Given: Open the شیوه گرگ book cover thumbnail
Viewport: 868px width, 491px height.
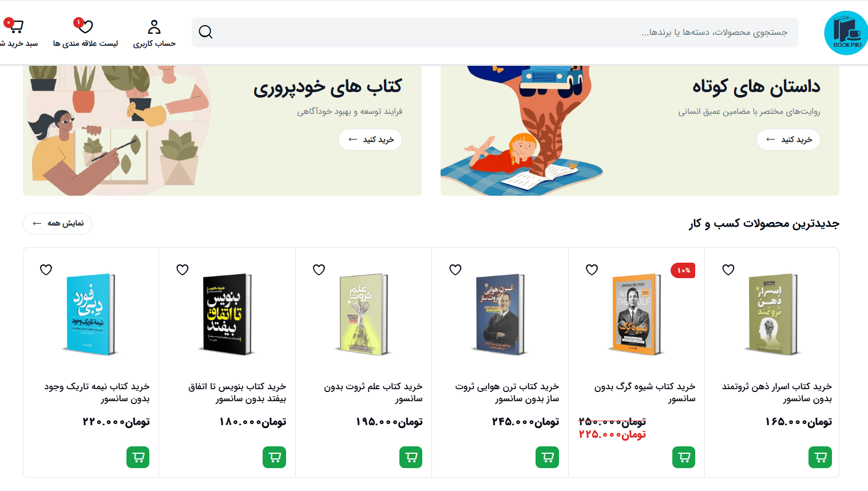Looking at the screenshot, I should pos(636,314).
